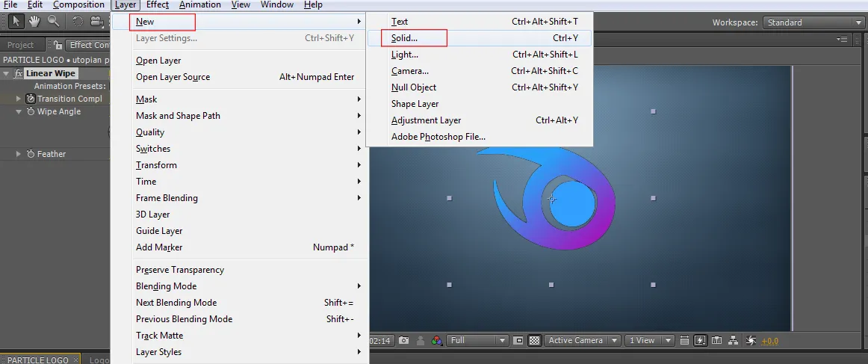Click the Show Snapshot person icon
Viewport: 868px width, 364px height.
pyautogui.click(x=421, y=340)
